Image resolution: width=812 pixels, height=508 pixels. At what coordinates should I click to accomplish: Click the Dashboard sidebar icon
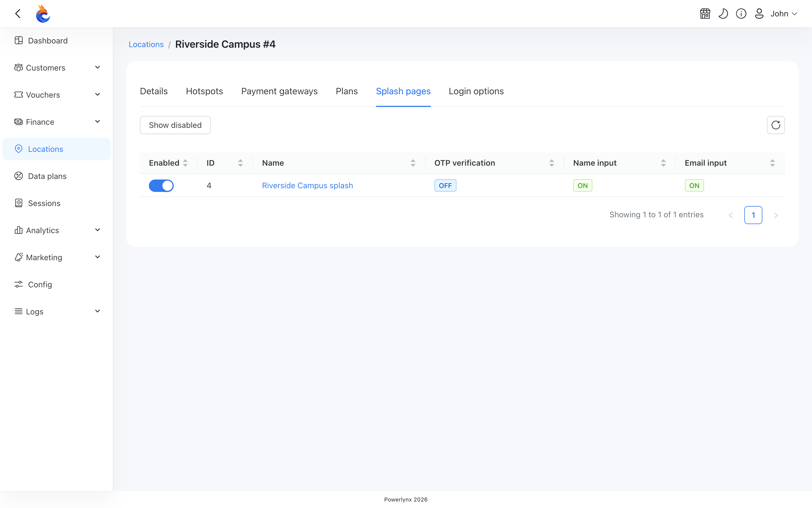(19, 40)
